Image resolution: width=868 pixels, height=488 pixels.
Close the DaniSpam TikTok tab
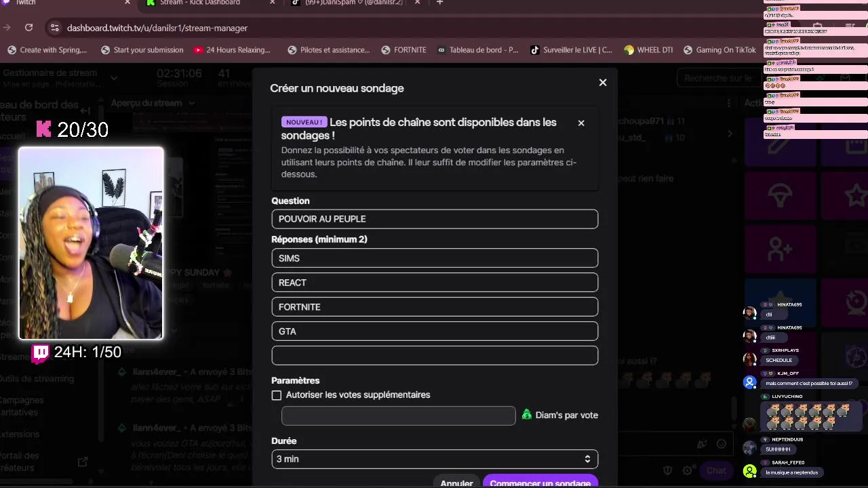(x=418, y=3)
